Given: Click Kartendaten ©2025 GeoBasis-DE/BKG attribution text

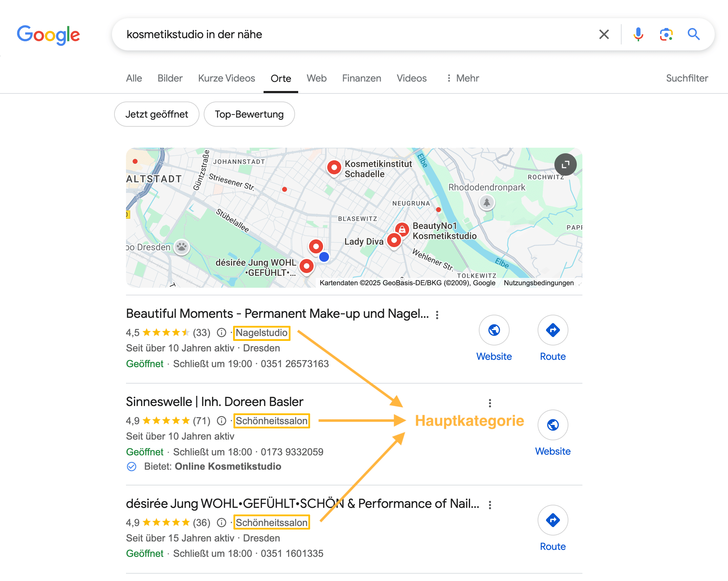Looking at the screenshot, I should click(407, 283).
